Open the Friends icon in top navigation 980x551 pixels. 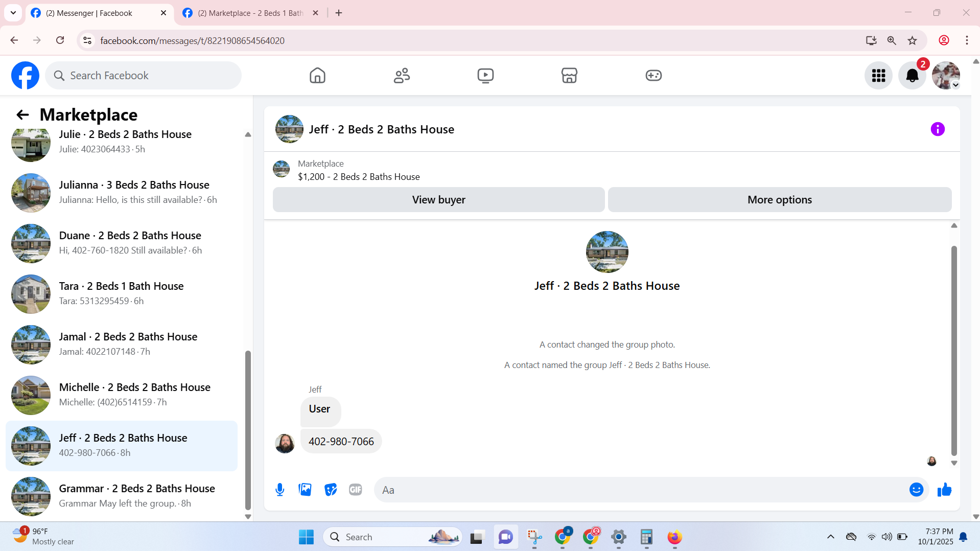tap(402, 76)
